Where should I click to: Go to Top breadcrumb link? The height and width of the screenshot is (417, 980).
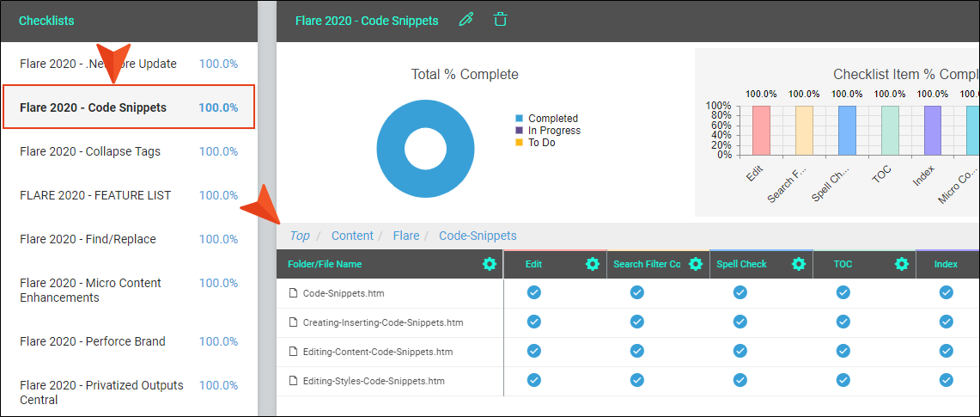click(300, 236)
